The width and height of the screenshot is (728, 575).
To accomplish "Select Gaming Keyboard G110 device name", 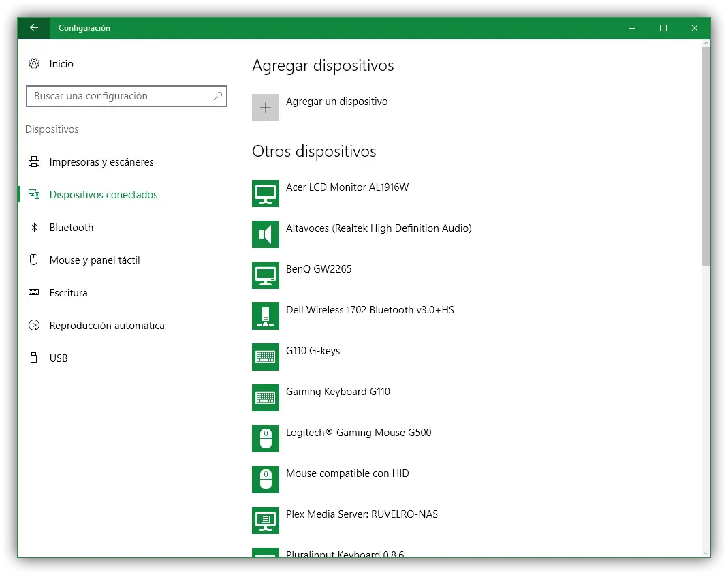I will [x=338, y=392].
